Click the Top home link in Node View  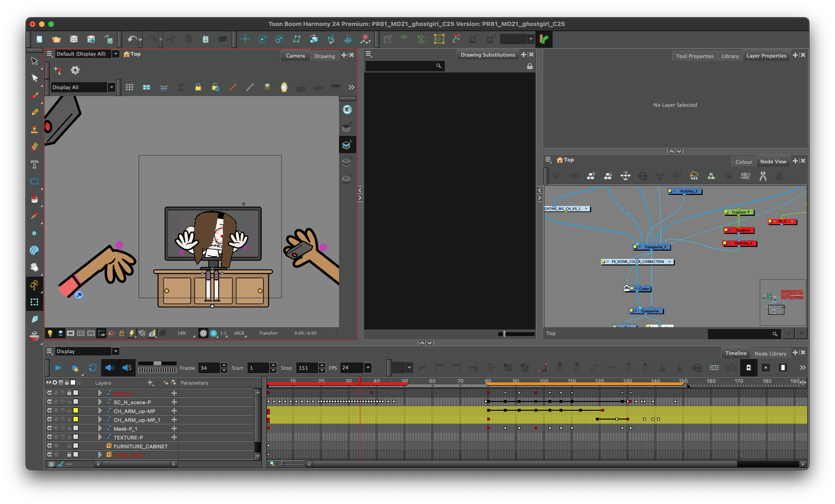click(x=566, y=160)
